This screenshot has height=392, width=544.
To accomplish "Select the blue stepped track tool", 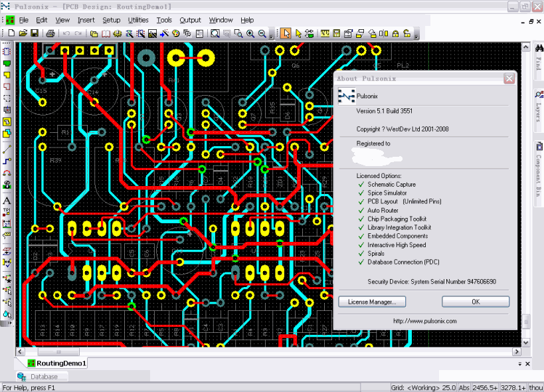I will click(x=7, y=161).
